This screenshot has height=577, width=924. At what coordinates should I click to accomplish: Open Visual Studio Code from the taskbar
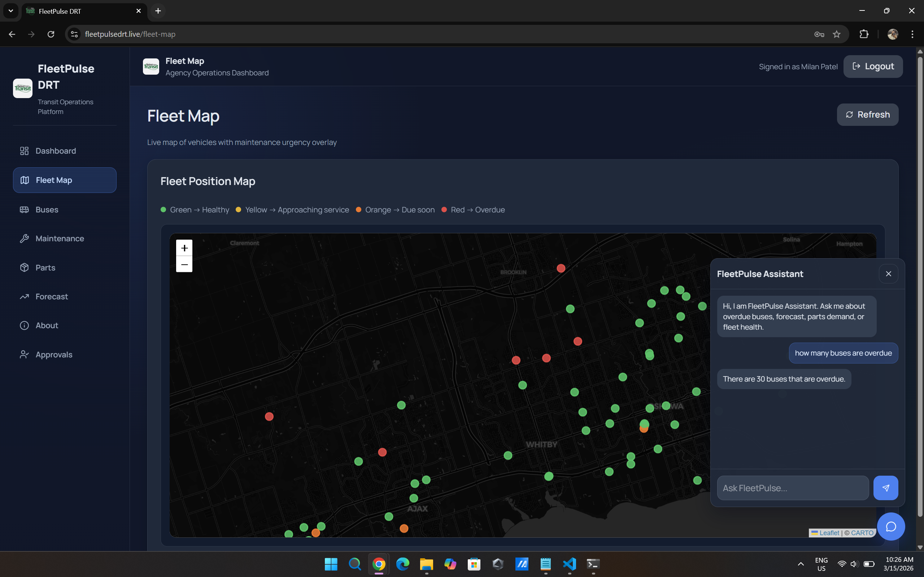[569, 564]
